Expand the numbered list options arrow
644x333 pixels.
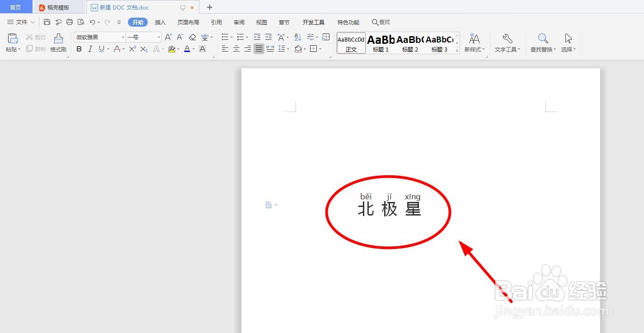click(x=247, y=37)
